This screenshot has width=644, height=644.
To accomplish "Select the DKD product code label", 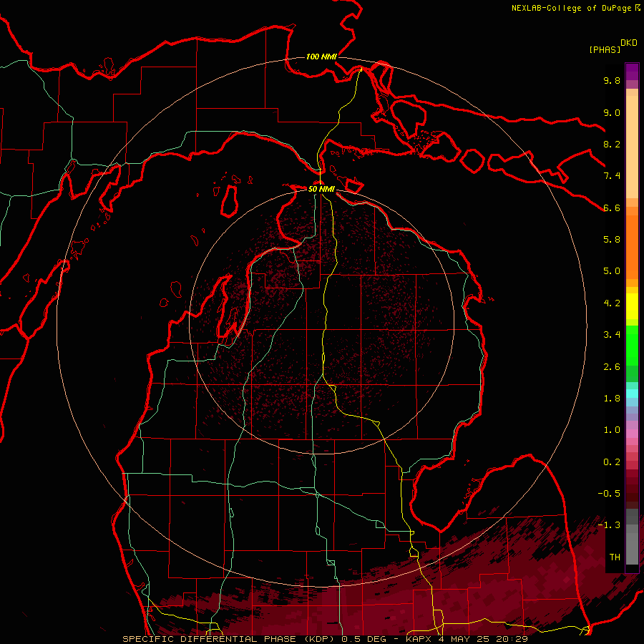I will [x=629, y=43].
